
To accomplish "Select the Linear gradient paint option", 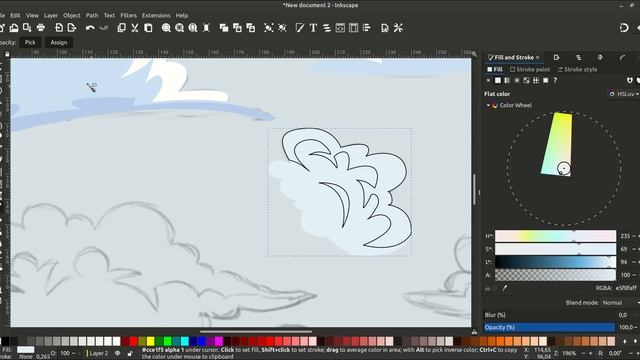I will point(507,80).
